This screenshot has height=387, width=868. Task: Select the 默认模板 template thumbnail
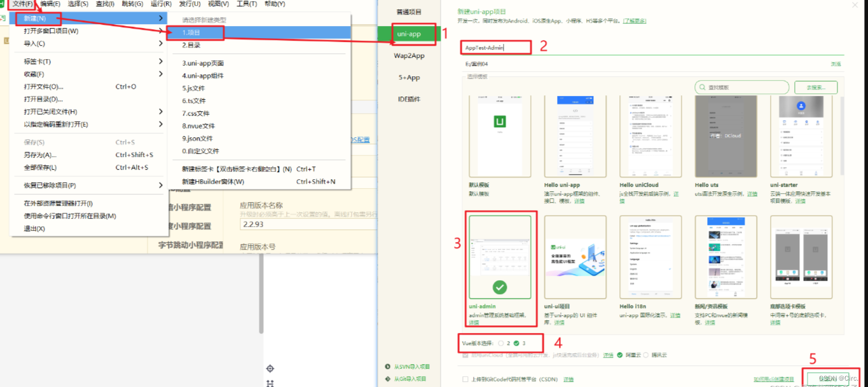(500, 137)
